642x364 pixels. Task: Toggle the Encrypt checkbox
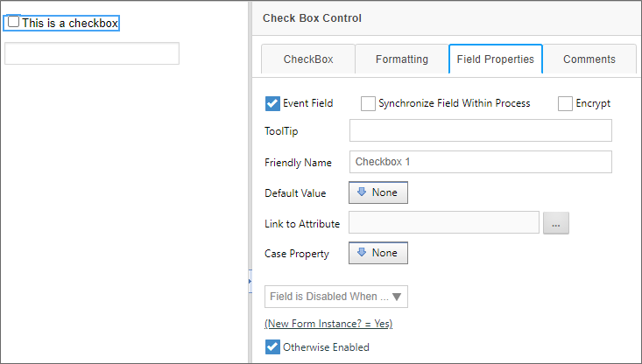coord(566,103)
